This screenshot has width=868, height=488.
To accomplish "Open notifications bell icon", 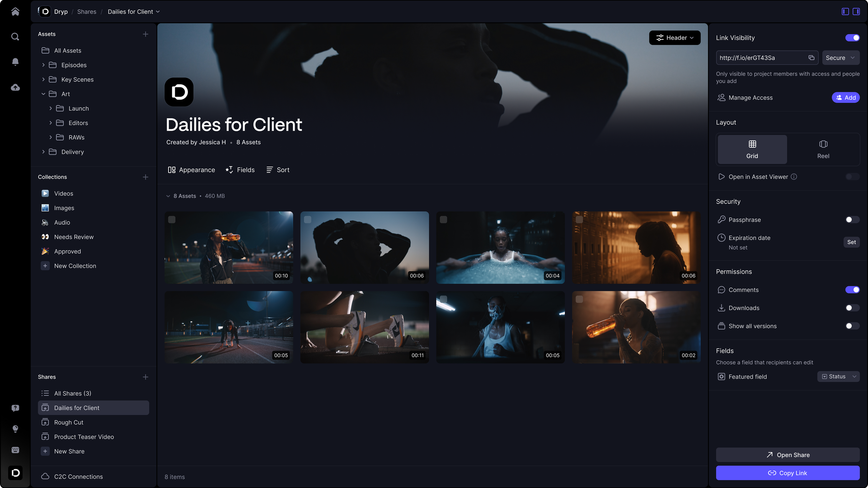I will (15, 62).
